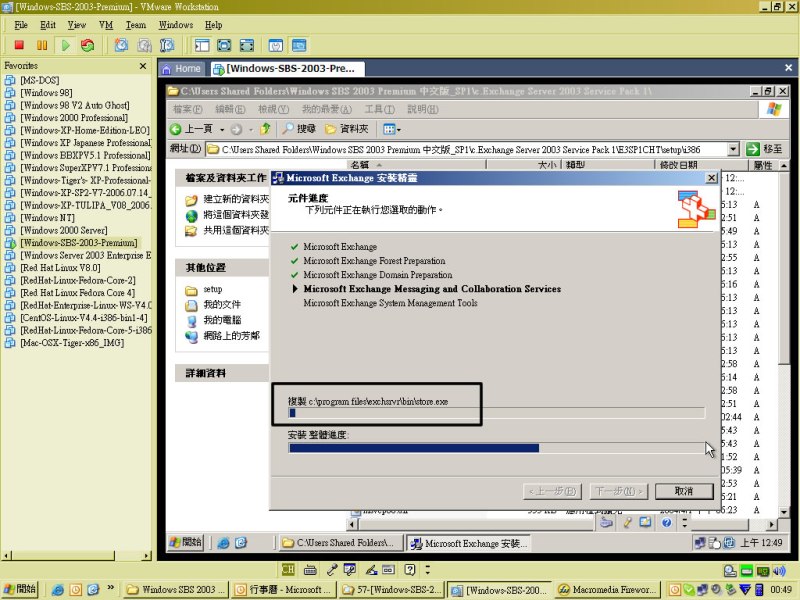Click the Macromedia Fireworks host taskbar button
Screen dimensions: 800x600
[607, 590]
